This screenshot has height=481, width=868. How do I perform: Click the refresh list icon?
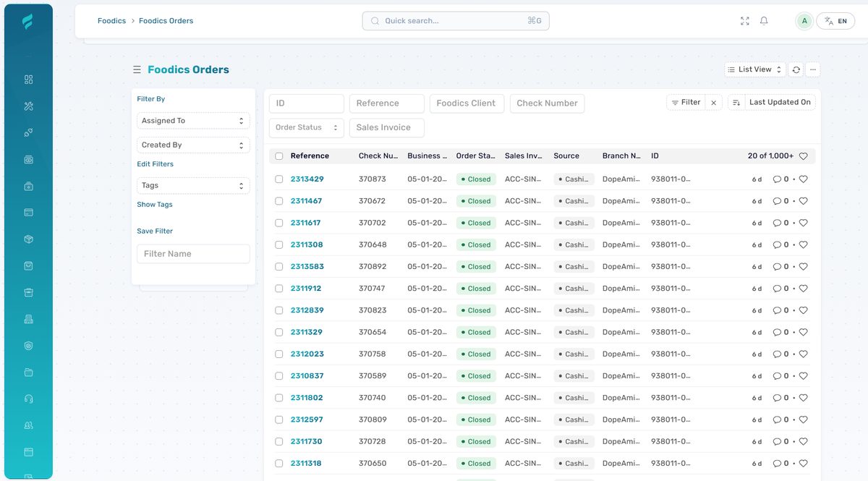pyautogui.click(x=796, y=69)
